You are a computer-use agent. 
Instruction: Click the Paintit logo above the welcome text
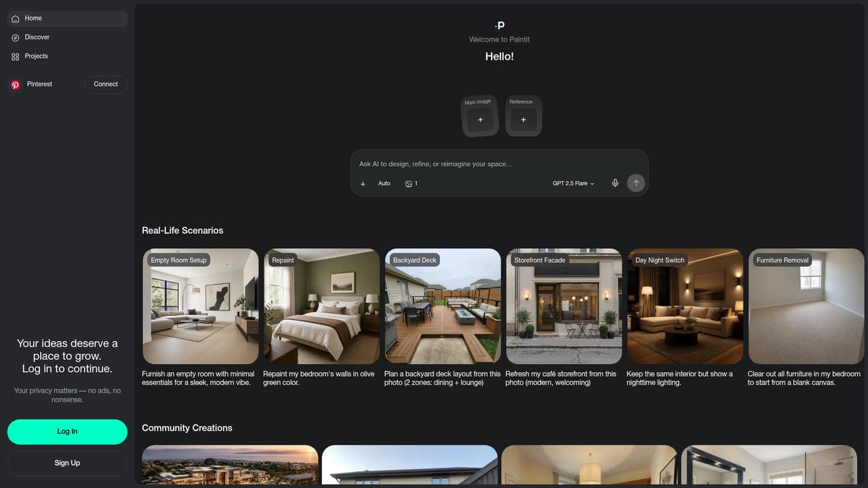pyautogui.click(x=500, y=24)
